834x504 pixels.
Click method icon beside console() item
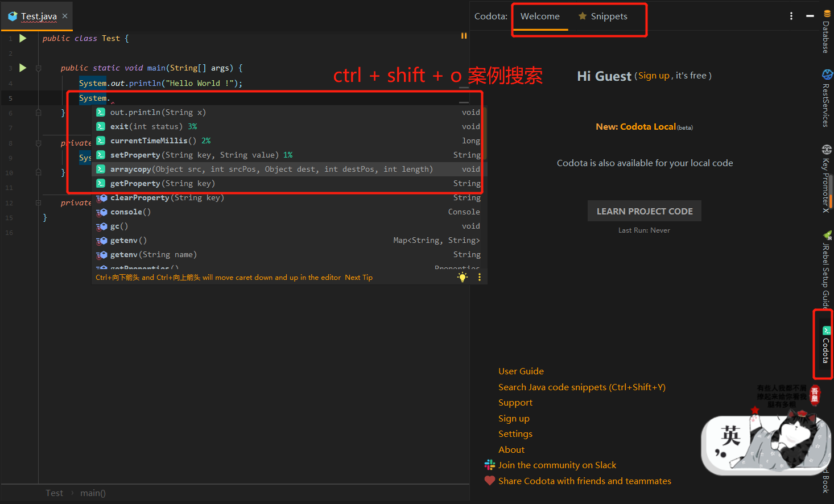click(102, 212)
